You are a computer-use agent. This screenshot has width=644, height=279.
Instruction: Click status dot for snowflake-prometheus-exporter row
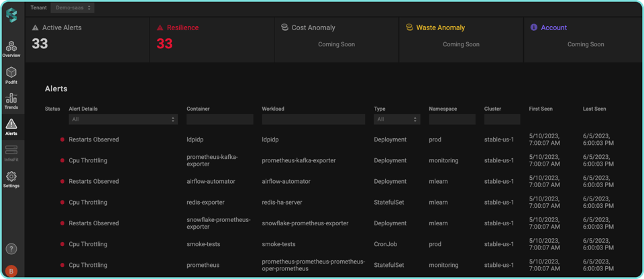(62, 223)
